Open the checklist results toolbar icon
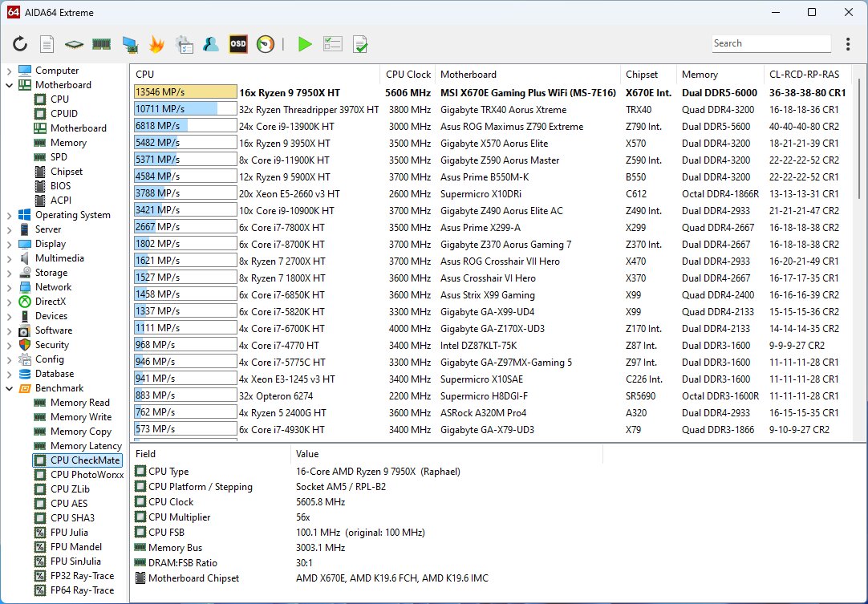The height and width of the screenshot is (604, 868). (x=333, y=44)
